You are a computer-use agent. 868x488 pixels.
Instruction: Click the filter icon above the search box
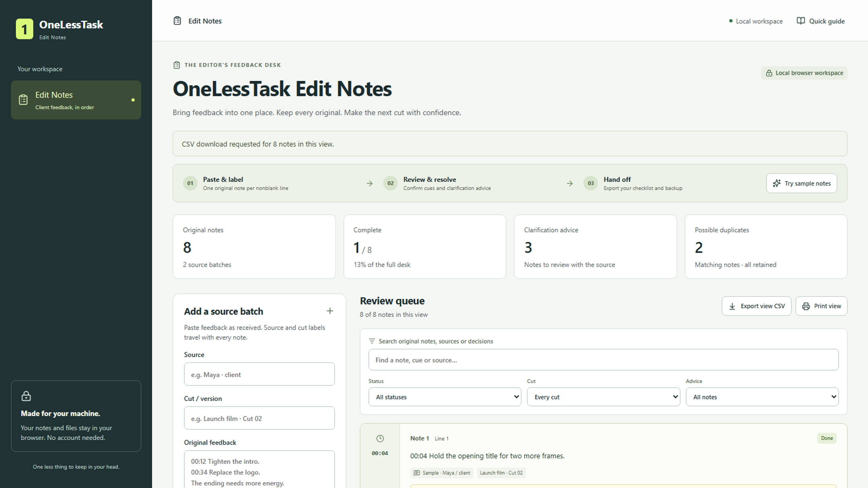coord(372,341)
